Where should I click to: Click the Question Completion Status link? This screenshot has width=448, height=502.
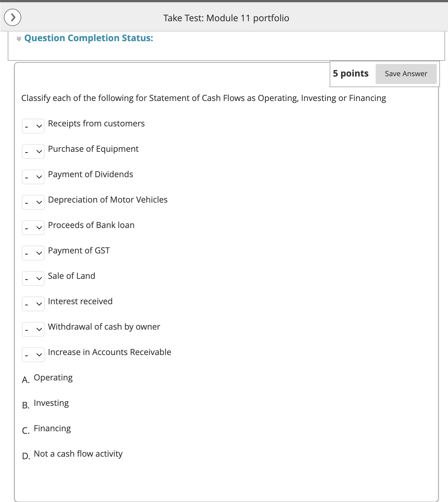click(x=89, y=38)
